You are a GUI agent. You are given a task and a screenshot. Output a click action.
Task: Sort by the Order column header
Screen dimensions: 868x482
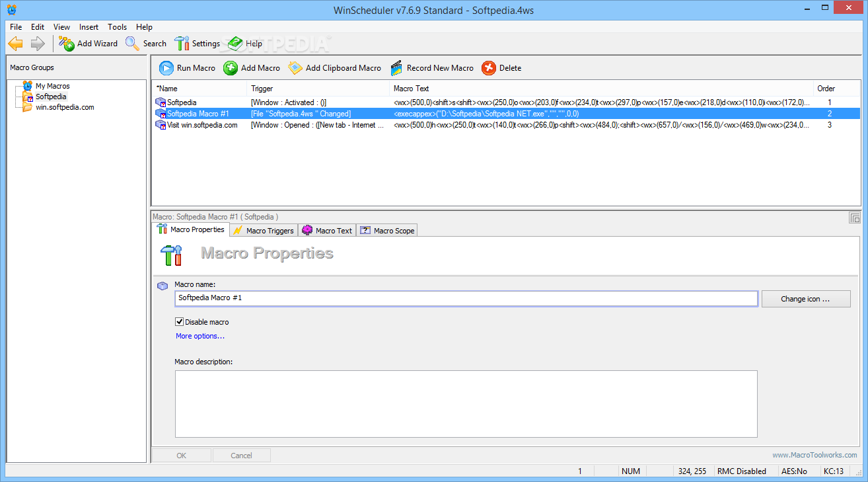click(837, 88)
